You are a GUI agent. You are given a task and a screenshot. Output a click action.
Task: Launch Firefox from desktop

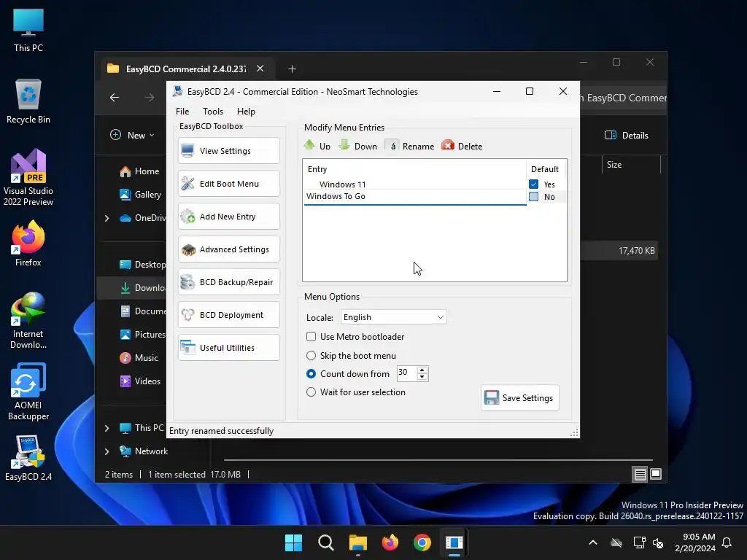pyautogui.click(x=28, y=244)
